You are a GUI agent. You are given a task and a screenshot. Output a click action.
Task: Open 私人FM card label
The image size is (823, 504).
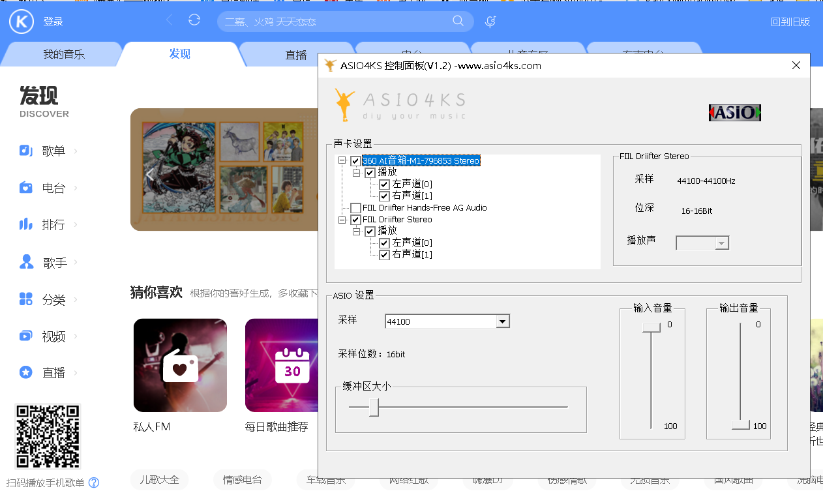[x=152, y=427]
